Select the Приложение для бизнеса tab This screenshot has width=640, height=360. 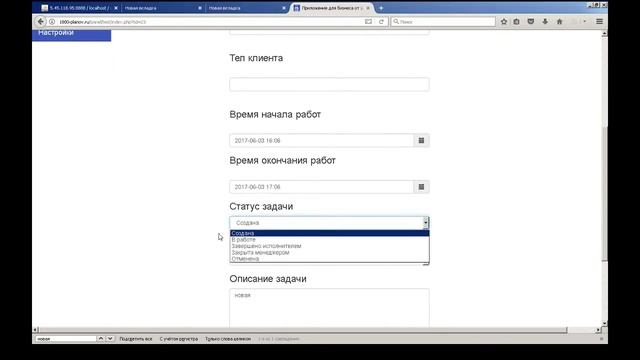(x=331, y=8)
